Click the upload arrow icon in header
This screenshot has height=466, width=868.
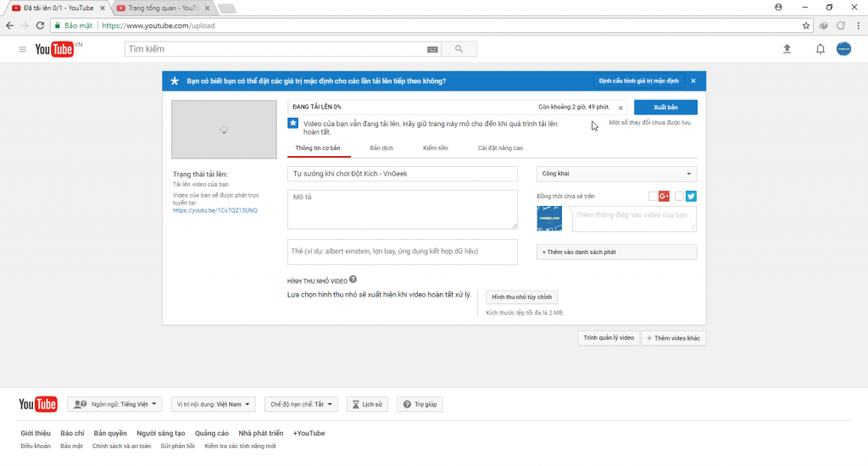pos(787,48)
